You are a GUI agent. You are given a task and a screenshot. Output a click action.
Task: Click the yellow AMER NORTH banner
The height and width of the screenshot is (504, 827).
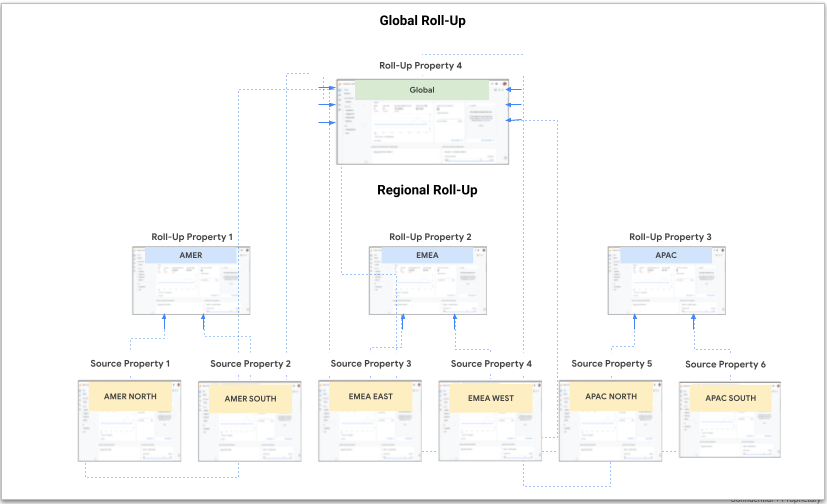coord(130,396)
